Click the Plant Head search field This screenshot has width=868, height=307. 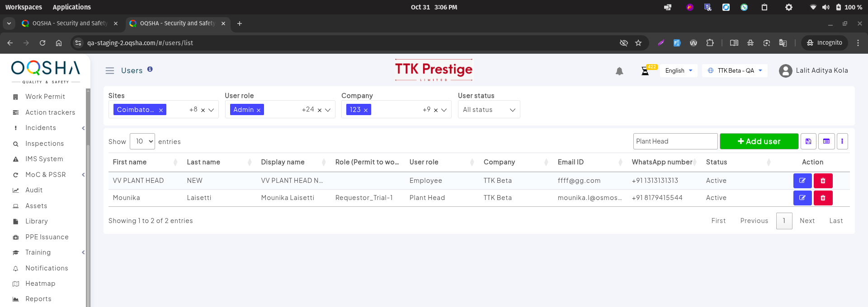pos(675,141)
